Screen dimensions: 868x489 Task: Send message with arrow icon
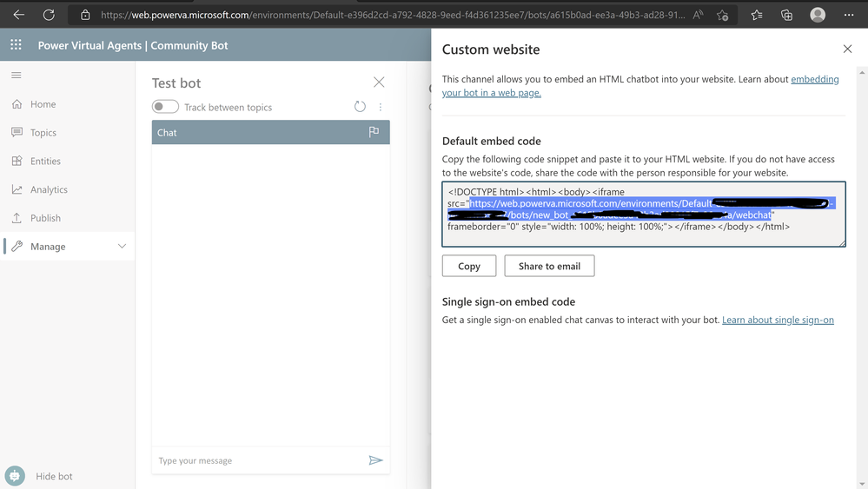coord(376,460)
